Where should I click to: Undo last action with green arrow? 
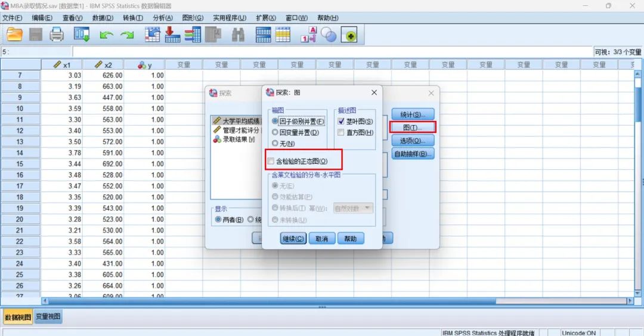click(x=106, y=35)
